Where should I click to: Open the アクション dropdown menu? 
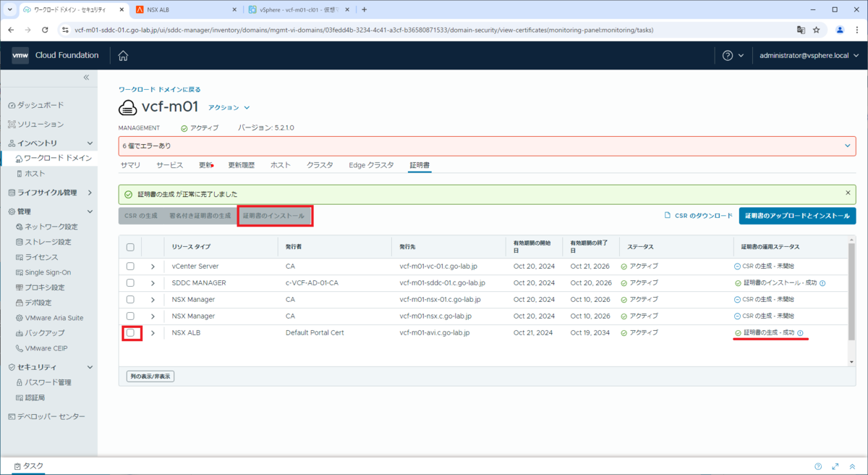229,107
